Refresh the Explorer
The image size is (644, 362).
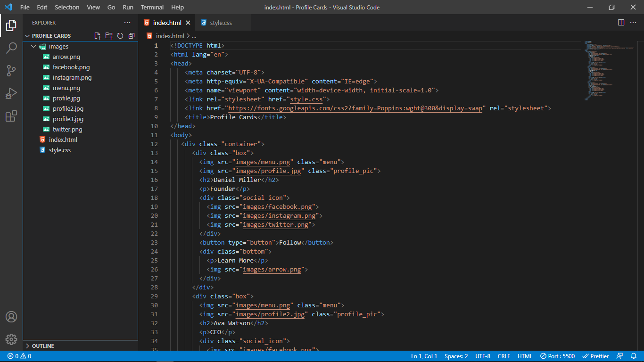click(120, 35)
